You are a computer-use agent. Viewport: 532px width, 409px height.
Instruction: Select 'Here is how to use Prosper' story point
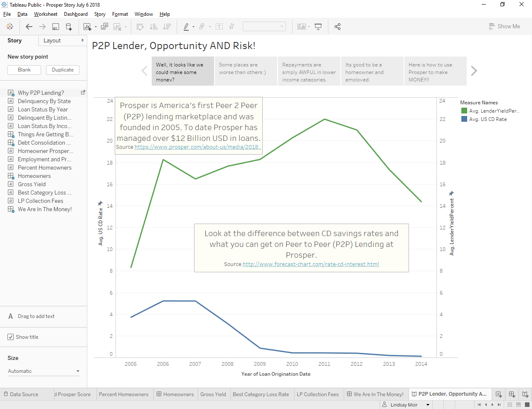point(436,71)
